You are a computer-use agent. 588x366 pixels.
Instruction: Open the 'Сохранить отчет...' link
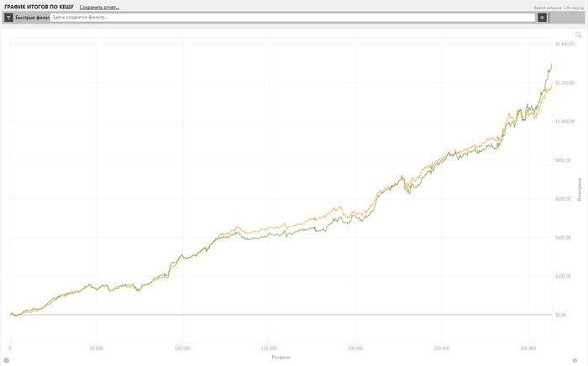pos(99,7)
